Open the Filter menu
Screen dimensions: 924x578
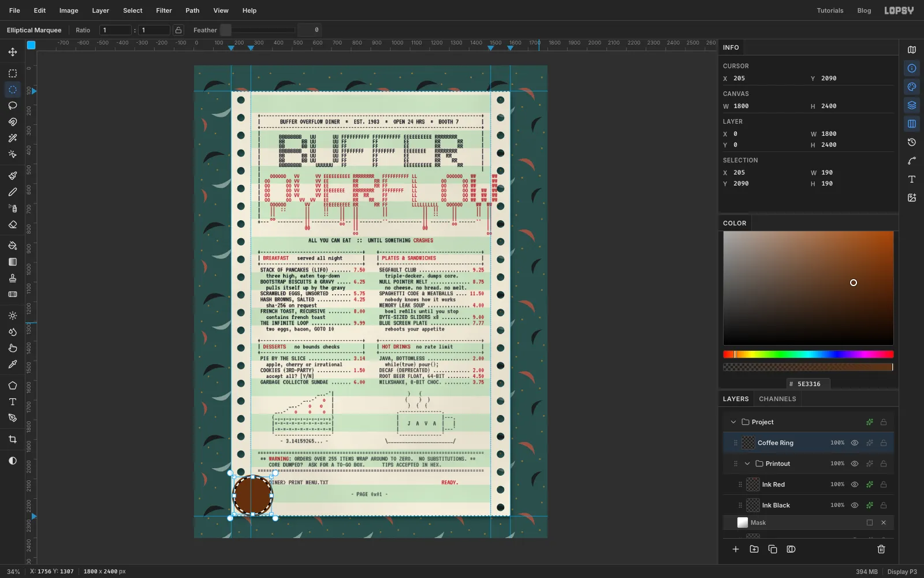164,10
